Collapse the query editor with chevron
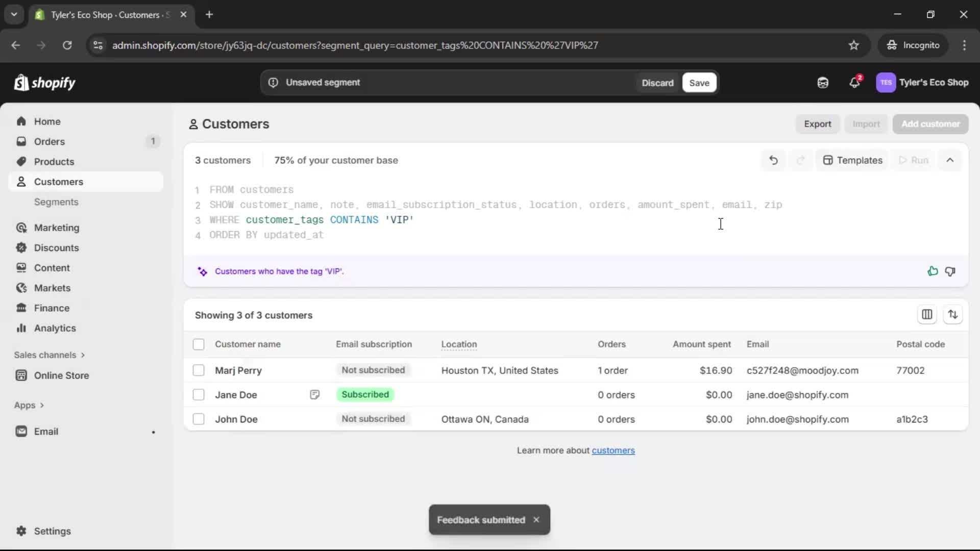 click(949, 160)
